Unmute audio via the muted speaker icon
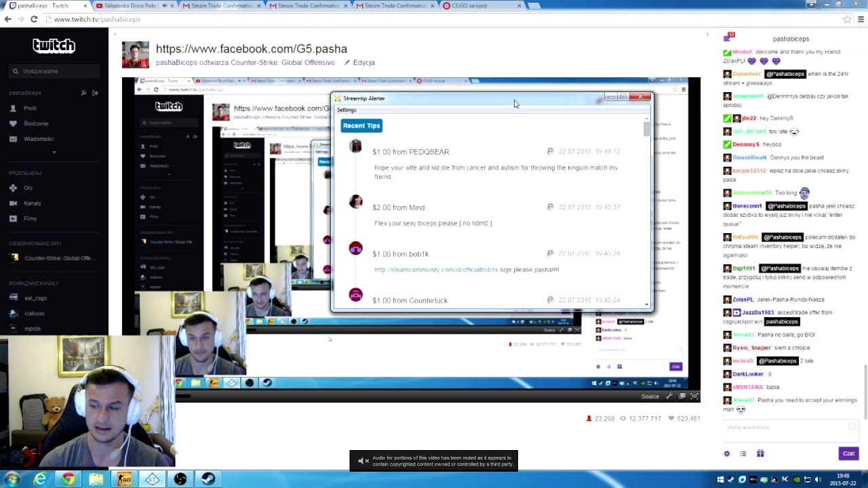 (363, 461)
